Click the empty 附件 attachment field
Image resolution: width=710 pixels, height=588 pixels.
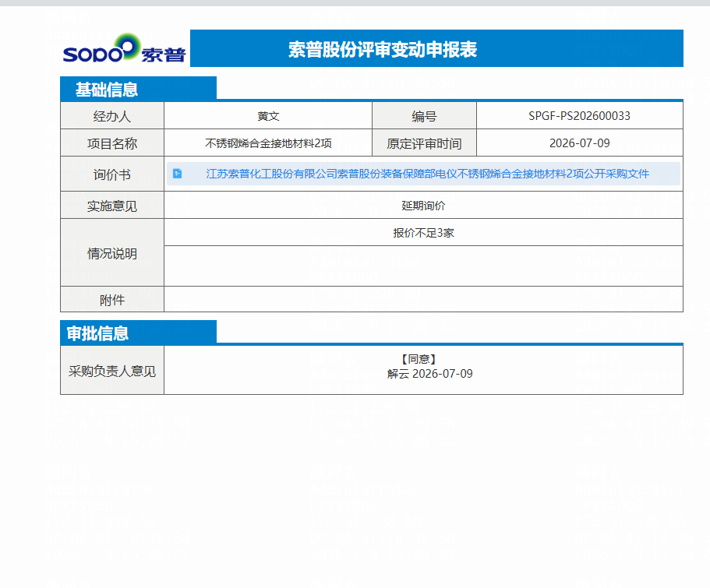point(423,299)
